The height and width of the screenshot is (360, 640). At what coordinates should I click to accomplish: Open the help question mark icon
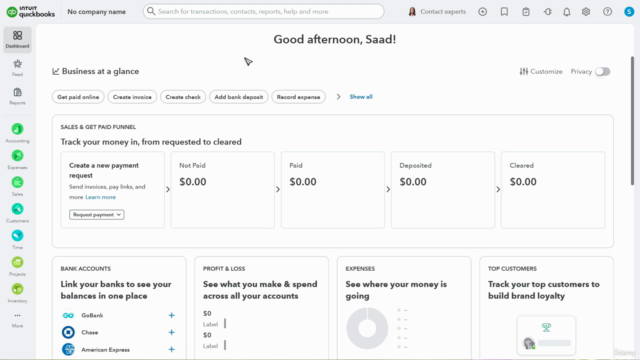607,12
